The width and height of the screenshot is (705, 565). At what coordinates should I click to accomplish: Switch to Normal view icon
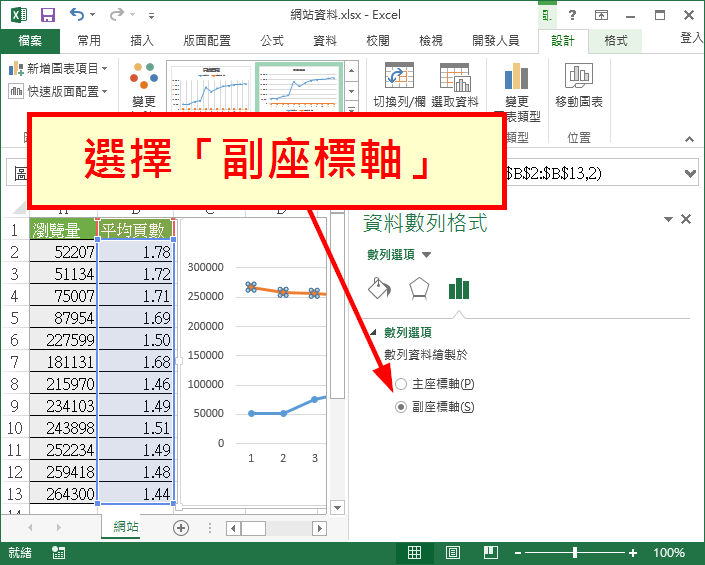(414, 552)
